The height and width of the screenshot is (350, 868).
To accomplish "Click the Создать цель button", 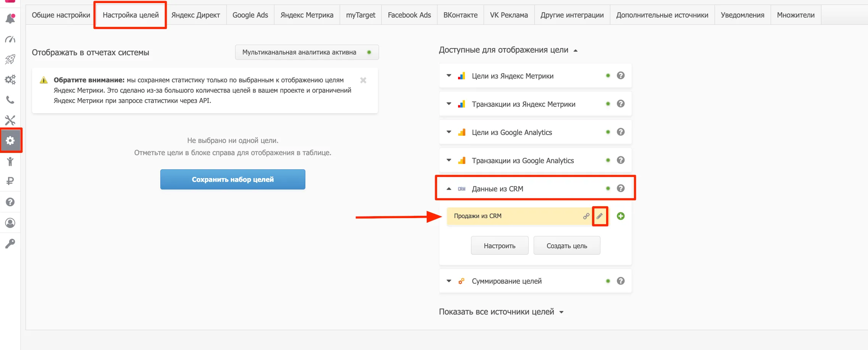I will tap(567, 246).
